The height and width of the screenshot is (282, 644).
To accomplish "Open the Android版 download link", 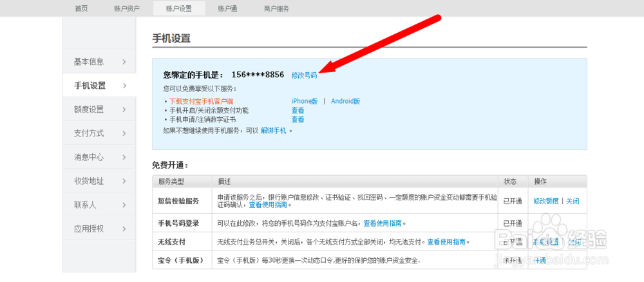I will point(345,101).
